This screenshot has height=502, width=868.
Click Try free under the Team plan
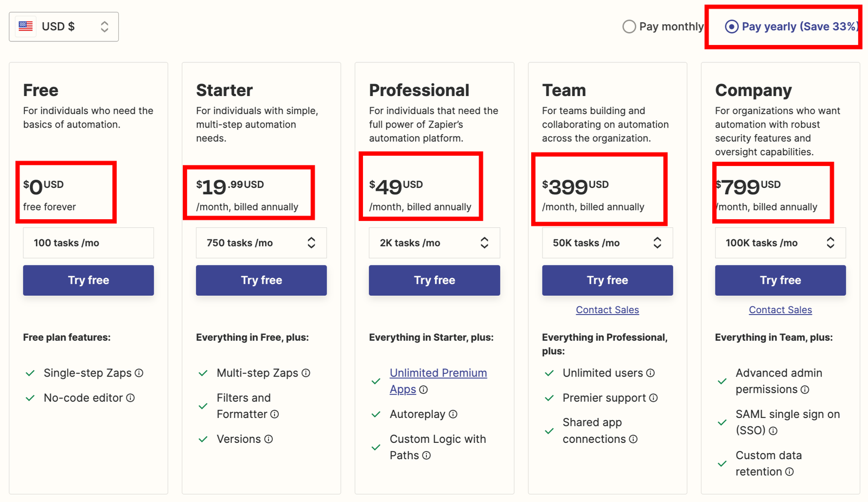[x=607, y=280]
